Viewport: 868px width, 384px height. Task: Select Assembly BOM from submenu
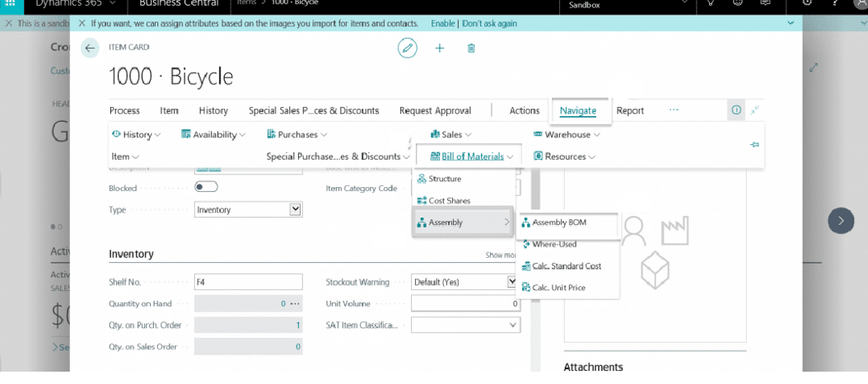[561, 222]
